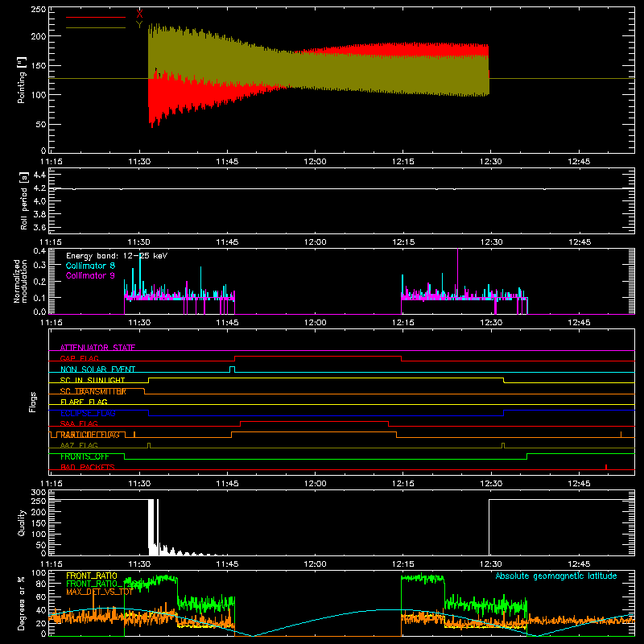
Task: Click the SC_IN_SUNLIGHT flag label
Action: (x=93, y=380)
